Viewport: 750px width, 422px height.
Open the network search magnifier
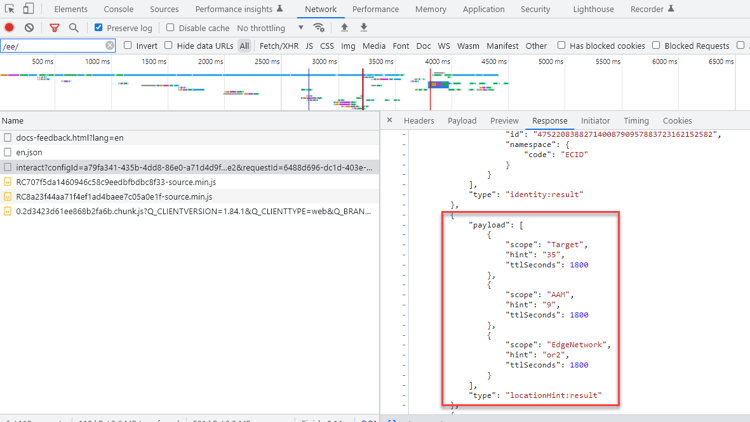click(73, 28)
